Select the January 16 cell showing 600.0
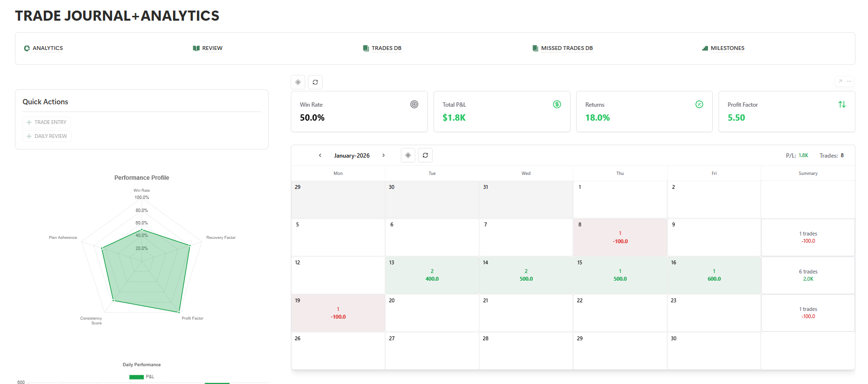This screenshot has width=868, height=384. pos(714,275)
